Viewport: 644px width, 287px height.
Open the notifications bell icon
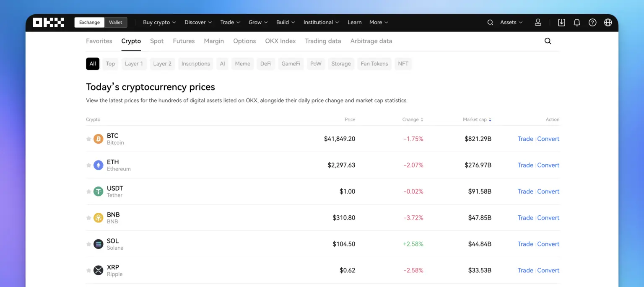click(577, 22)
